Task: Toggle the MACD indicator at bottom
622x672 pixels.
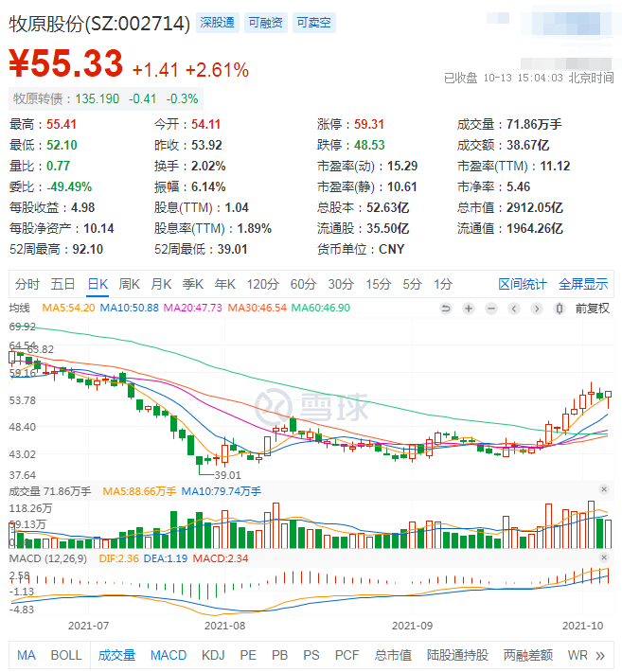Action: [x=169, y=656]
